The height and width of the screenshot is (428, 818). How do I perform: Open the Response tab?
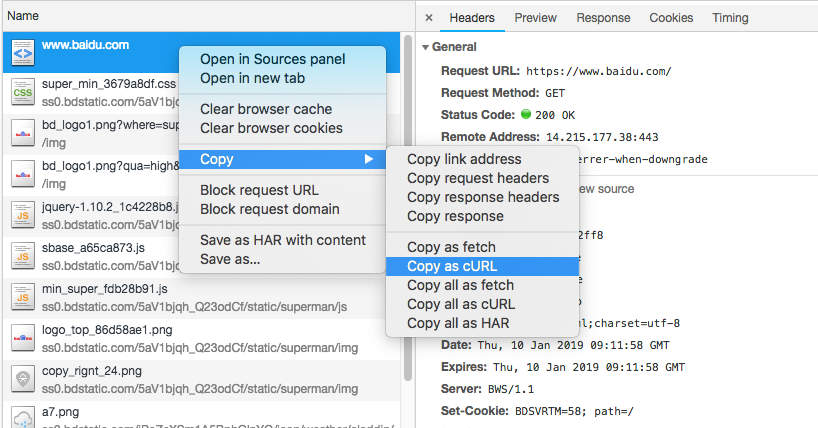[x=603, y=18]
